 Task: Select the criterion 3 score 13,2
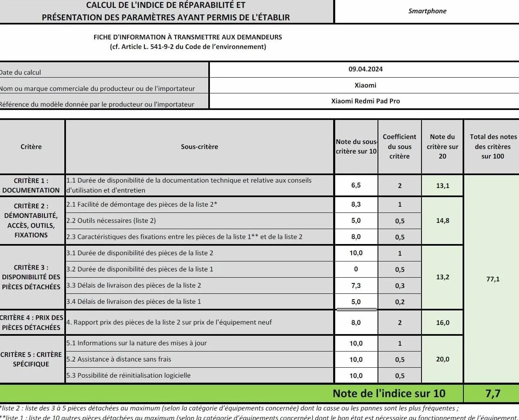click(442, 277)
